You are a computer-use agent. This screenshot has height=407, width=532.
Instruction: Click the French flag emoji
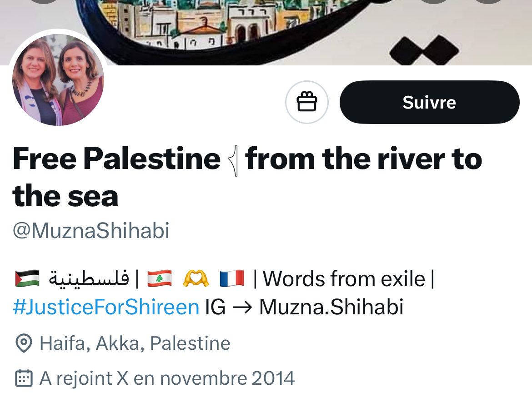[232, 278]
